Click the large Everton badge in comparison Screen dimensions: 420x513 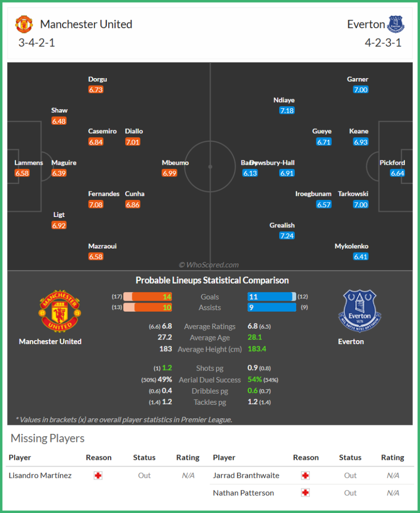360,311
